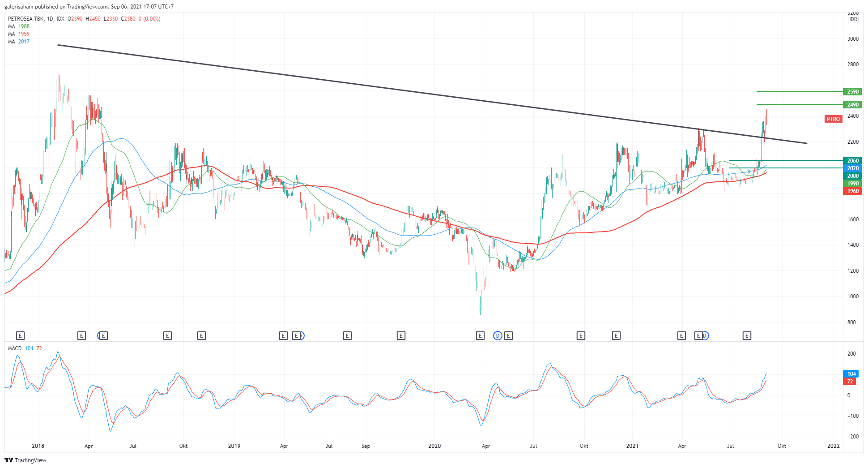The width and height of the screenshot is (868, 468).
Task: Click the 2590 green target price label
Action: (x=852, y=91)
